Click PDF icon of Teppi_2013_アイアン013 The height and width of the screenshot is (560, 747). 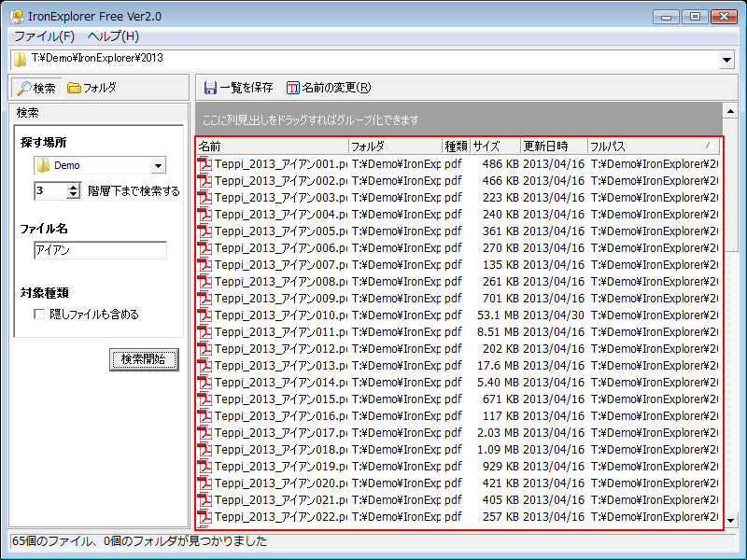[204, 365]
